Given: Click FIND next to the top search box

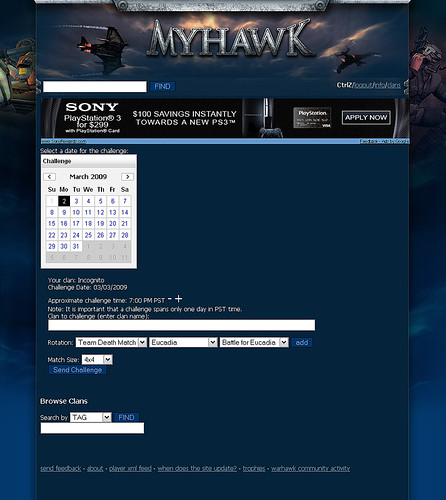Looking at the screenshot, I should tap(162, 86).
